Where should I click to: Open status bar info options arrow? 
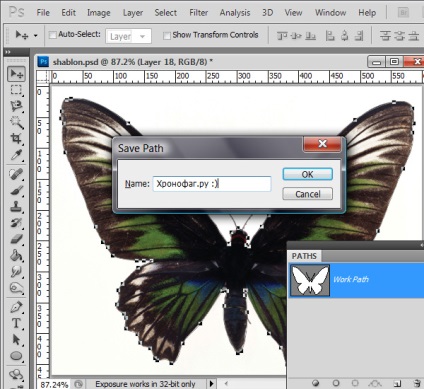(211, 384)
